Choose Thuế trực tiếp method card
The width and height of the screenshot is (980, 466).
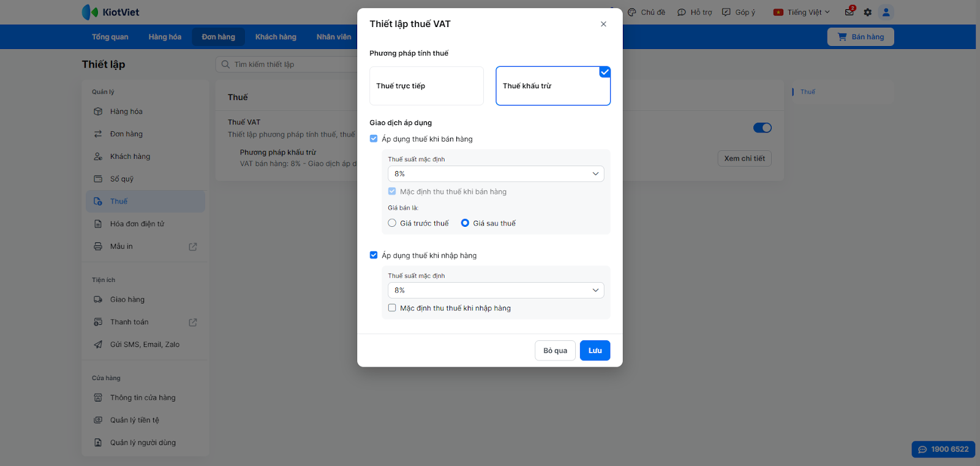click(426, 86)
